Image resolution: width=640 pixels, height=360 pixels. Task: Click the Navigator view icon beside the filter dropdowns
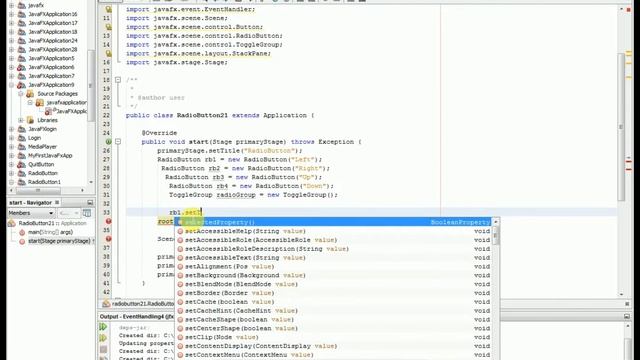[x=87, y=213]
